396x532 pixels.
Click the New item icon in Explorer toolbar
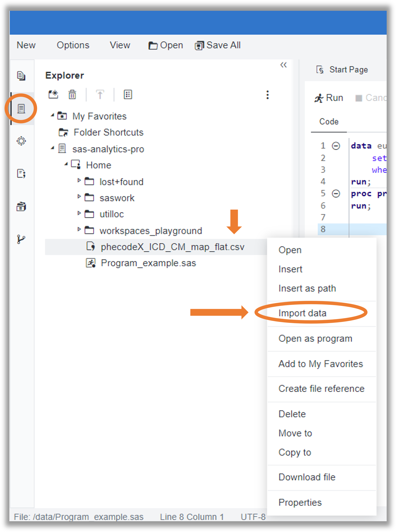tap(54, 95)
